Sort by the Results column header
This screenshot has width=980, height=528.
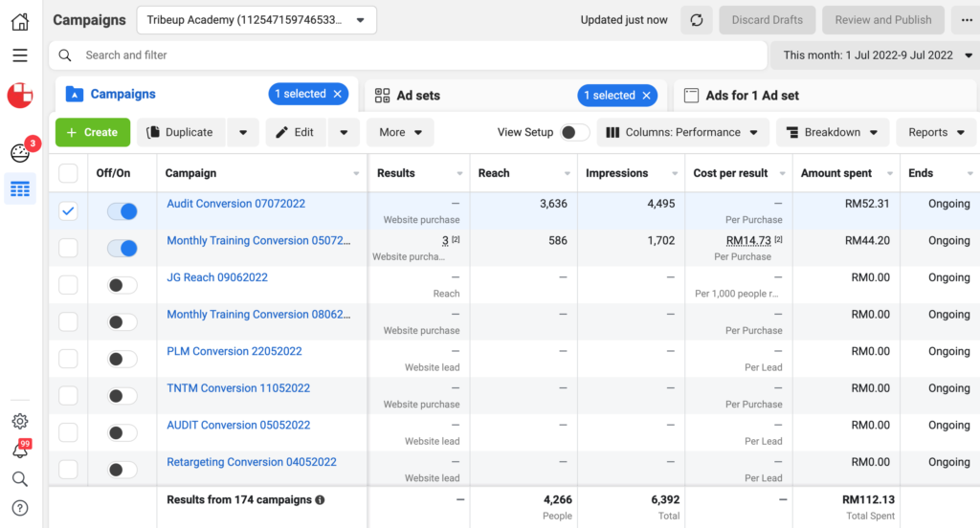click(x=395, y=173)
